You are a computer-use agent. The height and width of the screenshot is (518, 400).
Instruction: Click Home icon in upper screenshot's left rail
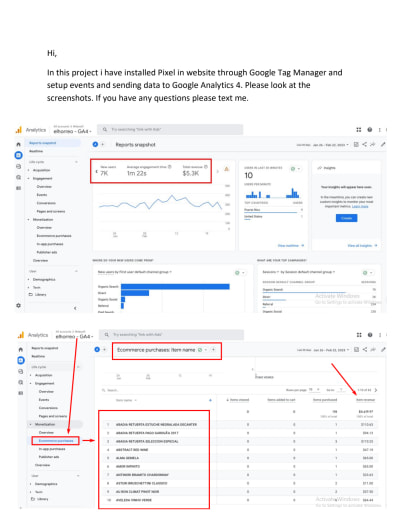pos(18,144)
